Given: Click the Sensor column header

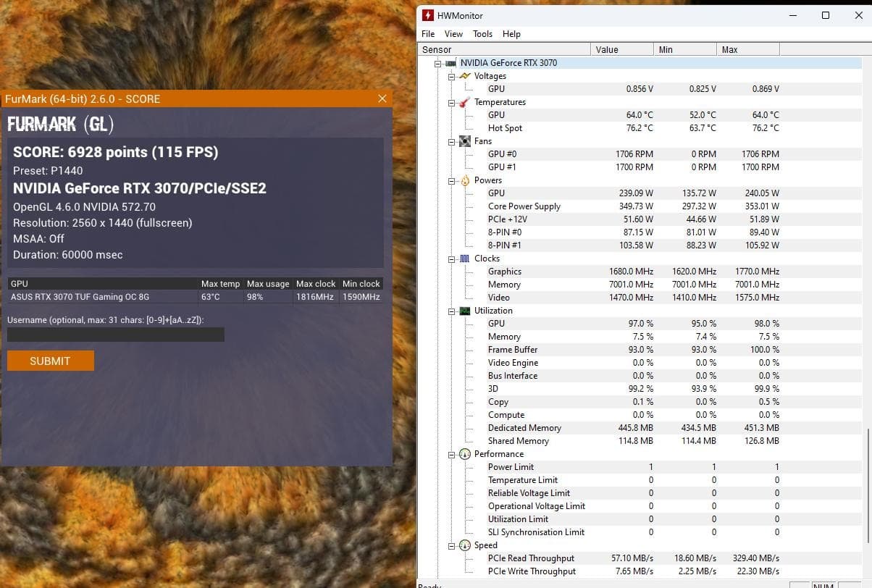Looking at the screenshot, I should pyautogui.click(x=505, y=49).
